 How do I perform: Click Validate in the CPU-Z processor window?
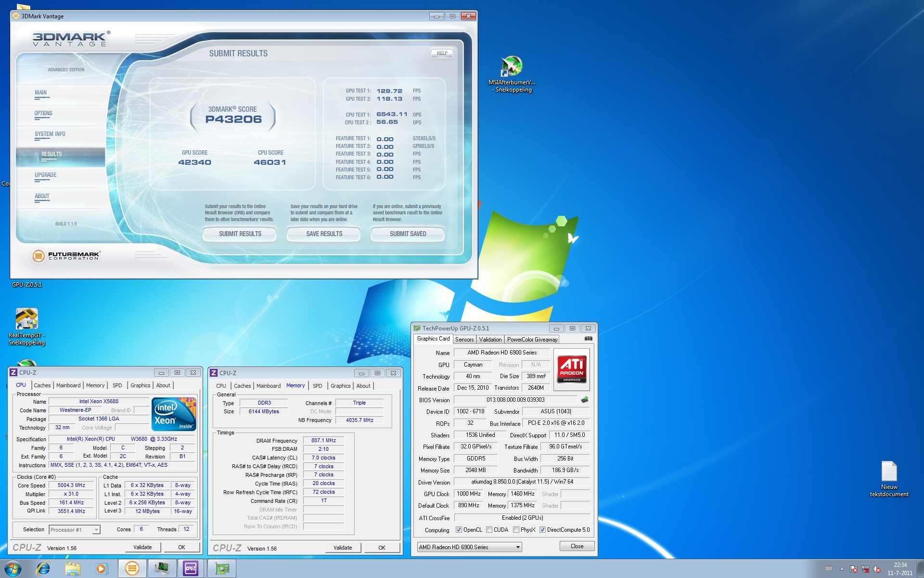point(142,547)
